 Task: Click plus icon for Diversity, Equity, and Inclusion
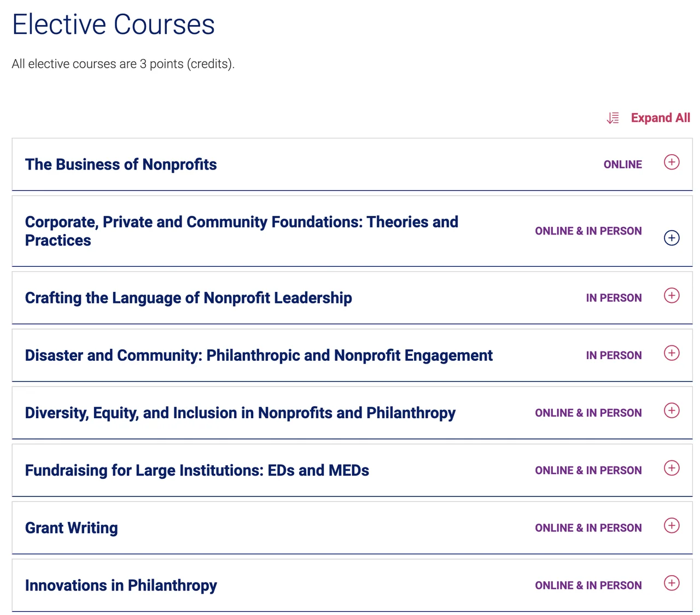[x=672, y=411]
